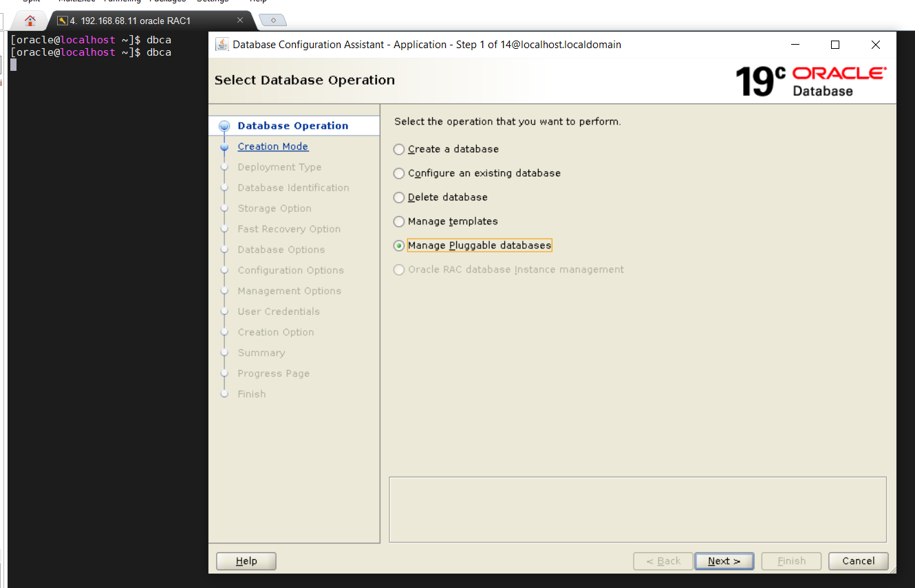This screenshot has height=588, width=915.
Task: Pick the Manage templates option
Action: tap(399, 221)
